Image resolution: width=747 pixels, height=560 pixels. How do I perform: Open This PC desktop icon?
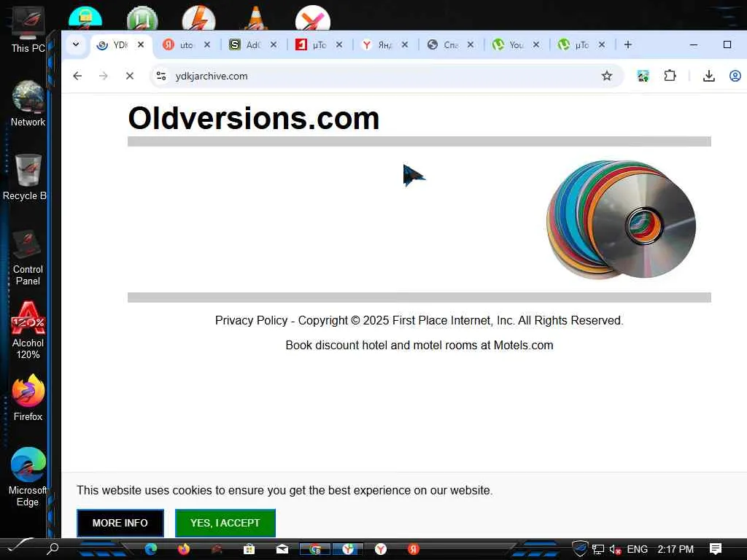28,31
